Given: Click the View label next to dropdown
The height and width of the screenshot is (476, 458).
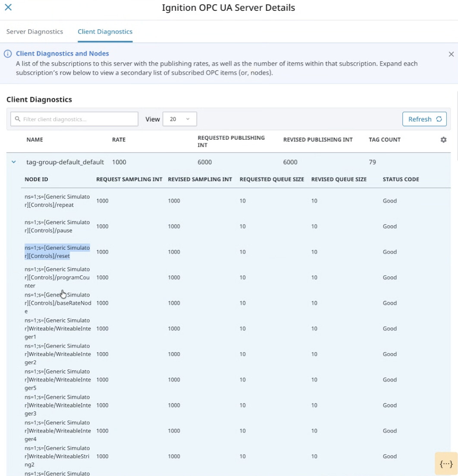Looking at the screenshot, I should (x=153, y=119).
